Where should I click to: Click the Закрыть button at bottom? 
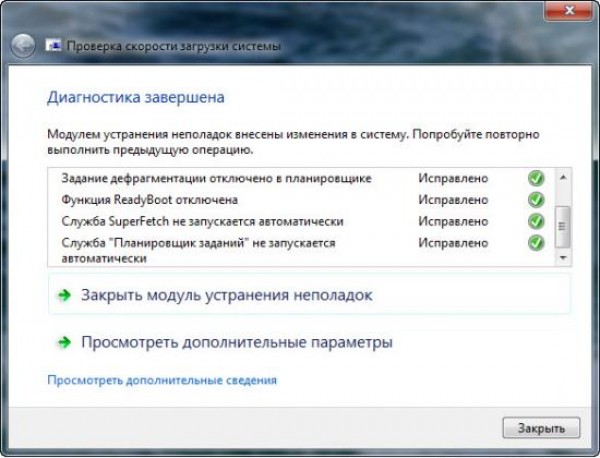click(x=541, y=428)
